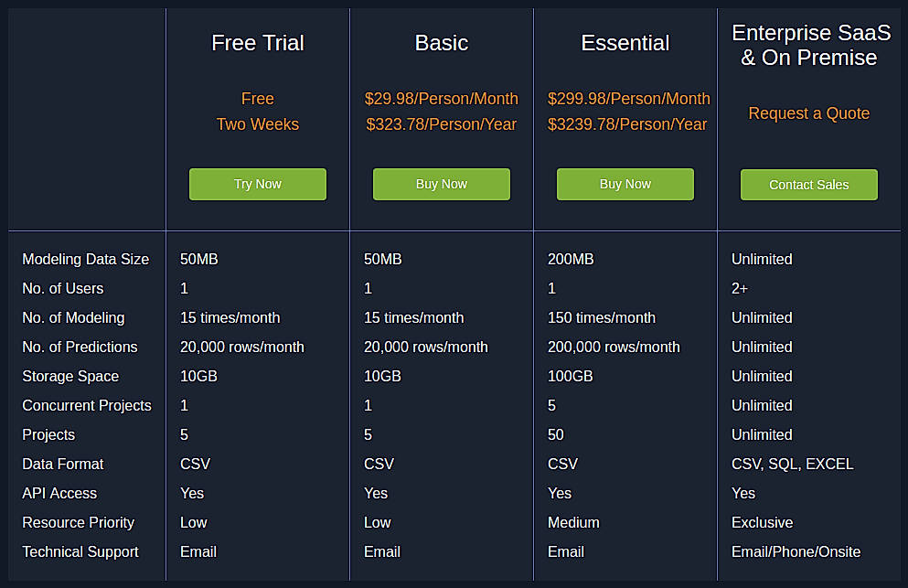Select the Storage Space row label
Viewport: 908px width, 588px height.
click(x=70, y=377)
